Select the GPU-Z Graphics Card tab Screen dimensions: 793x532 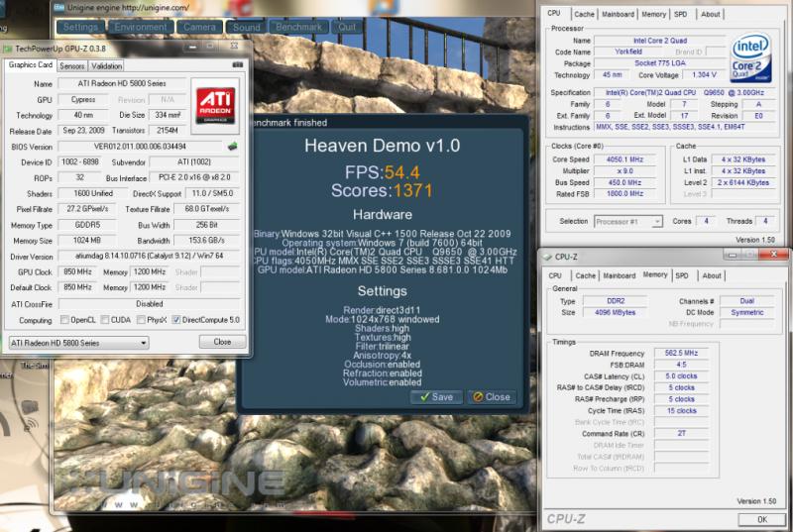click(31, 64)
